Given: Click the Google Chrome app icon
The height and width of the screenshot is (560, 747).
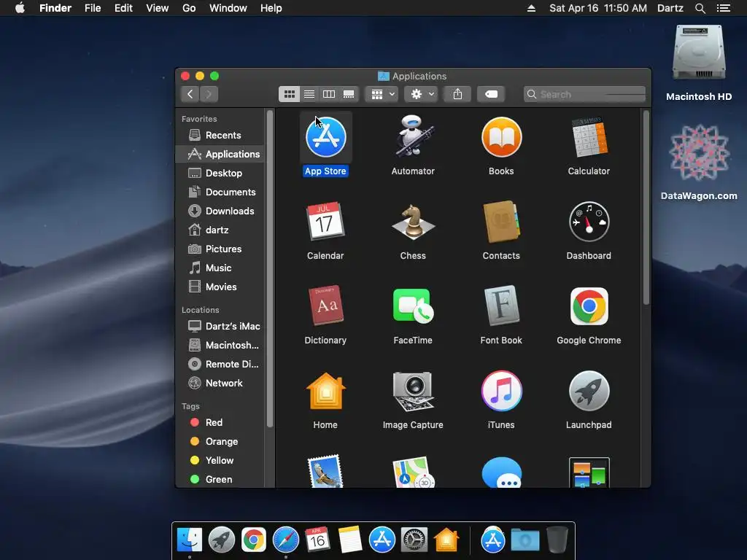Looking at the screenshot, I should coord(589,306).
